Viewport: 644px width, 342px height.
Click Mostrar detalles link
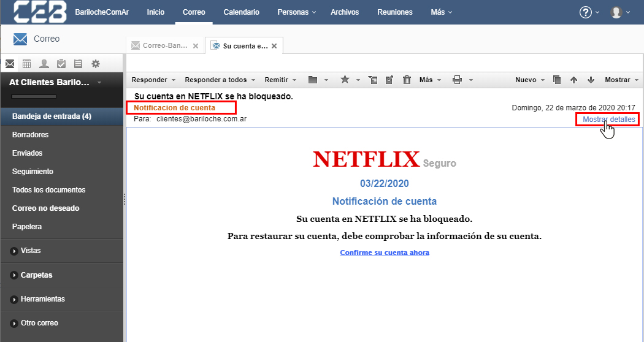[608, 120]
